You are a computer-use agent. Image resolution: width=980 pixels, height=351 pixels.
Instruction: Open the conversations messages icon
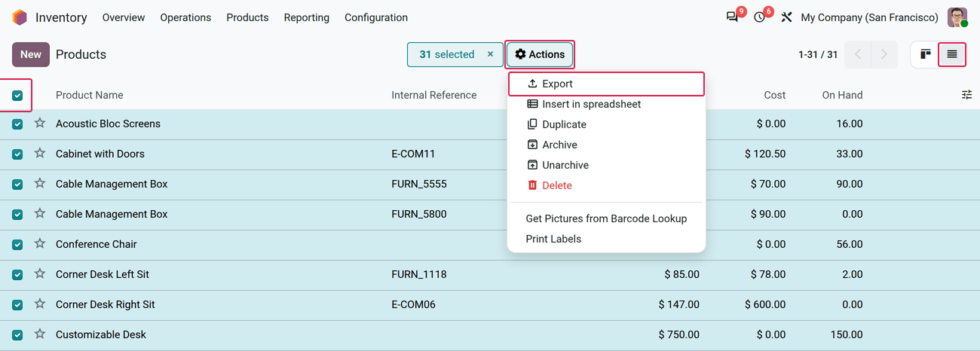point(732,17)
